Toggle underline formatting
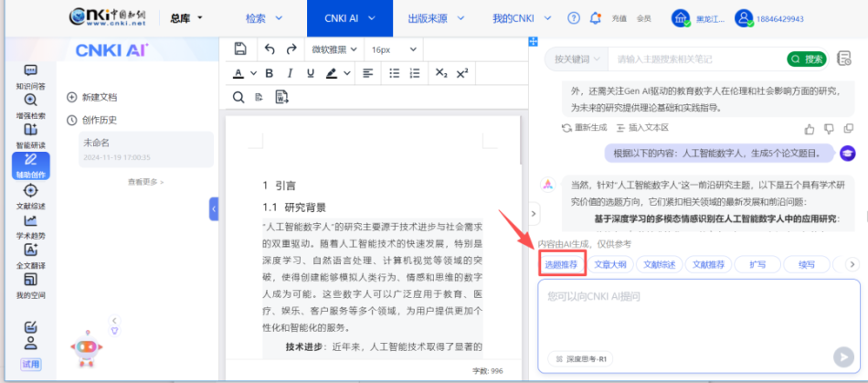 pyautogui.click(x=311, y=73)
